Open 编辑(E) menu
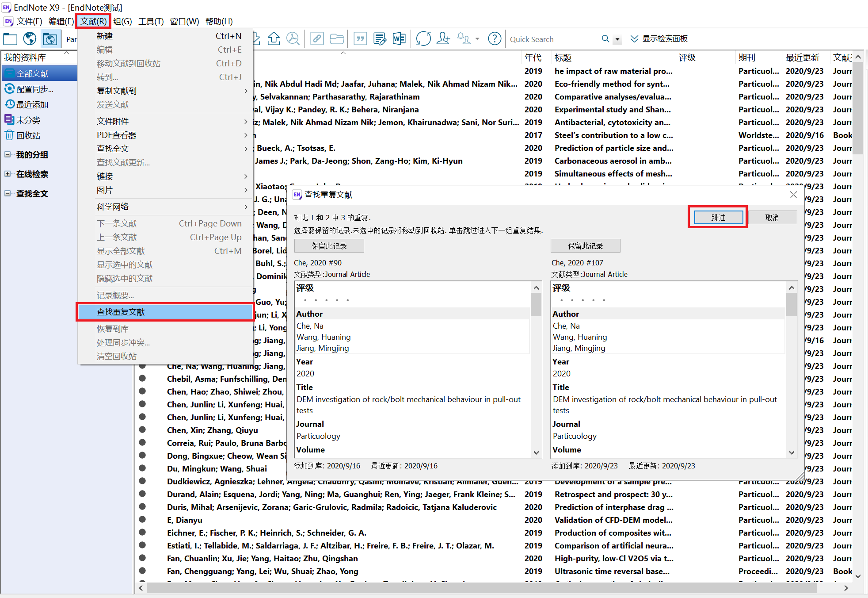 point(61,21)
